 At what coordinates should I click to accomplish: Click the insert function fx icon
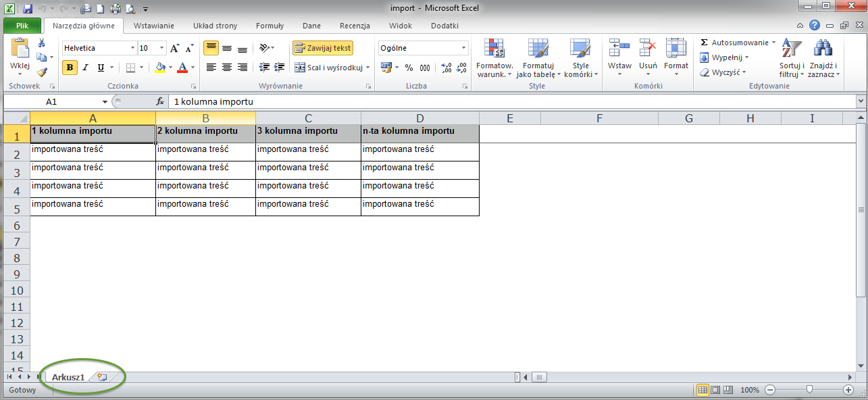(x=160, y=101)
